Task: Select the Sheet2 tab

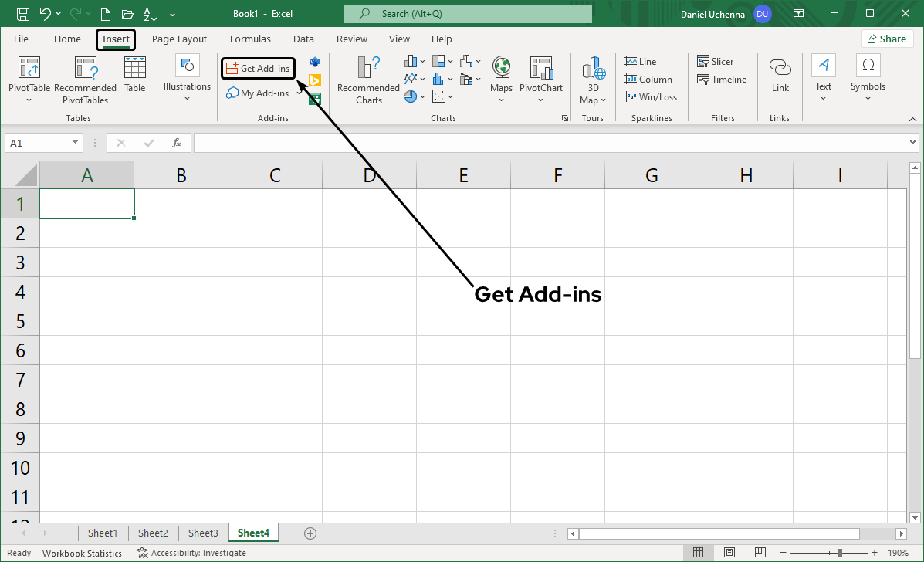Action: [152, 533]
